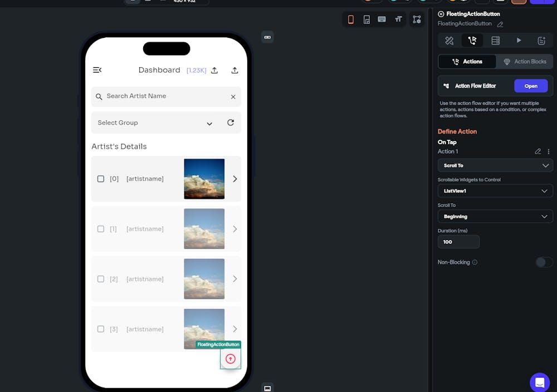
Task: Select the cloud thumbnail in row [0]
Action: click(204, 179)
